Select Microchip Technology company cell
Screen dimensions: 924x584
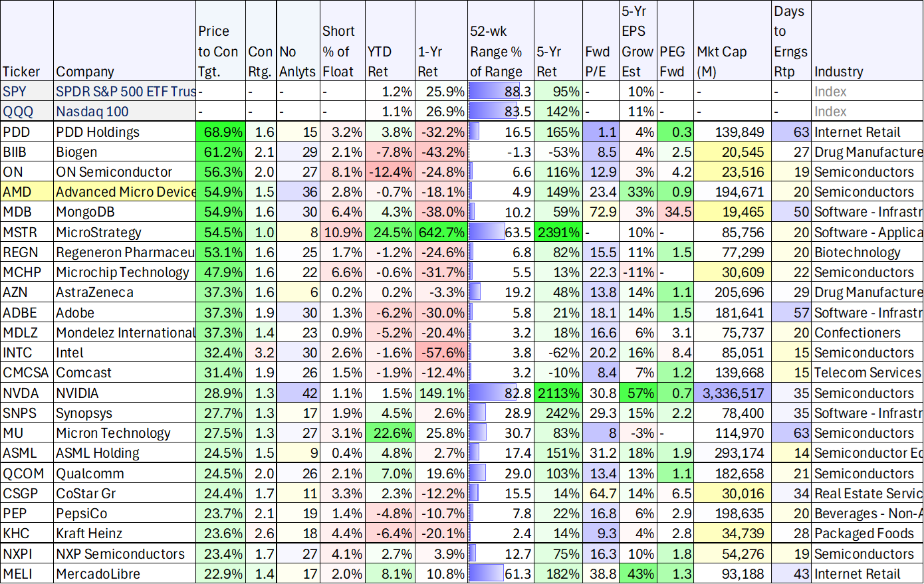125,272
